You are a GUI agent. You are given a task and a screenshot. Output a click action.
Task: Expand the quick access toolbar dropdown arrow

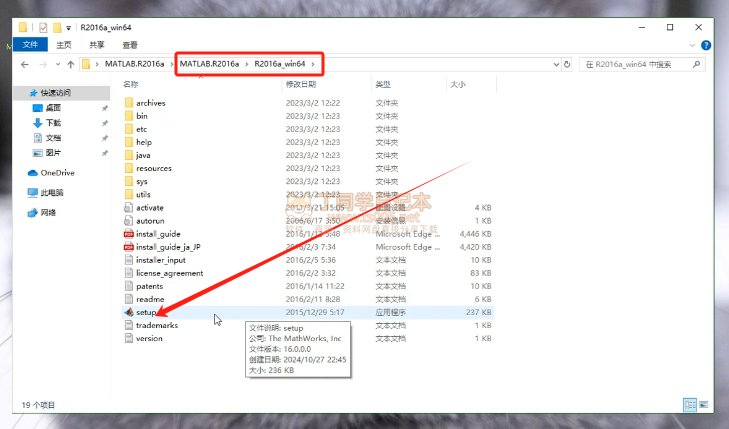[x=70, y=27]
